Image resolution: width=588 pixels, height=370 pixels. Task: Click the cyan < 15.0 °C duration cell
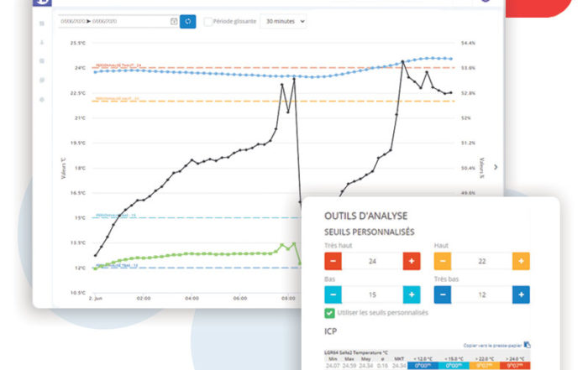click(454, 366)
